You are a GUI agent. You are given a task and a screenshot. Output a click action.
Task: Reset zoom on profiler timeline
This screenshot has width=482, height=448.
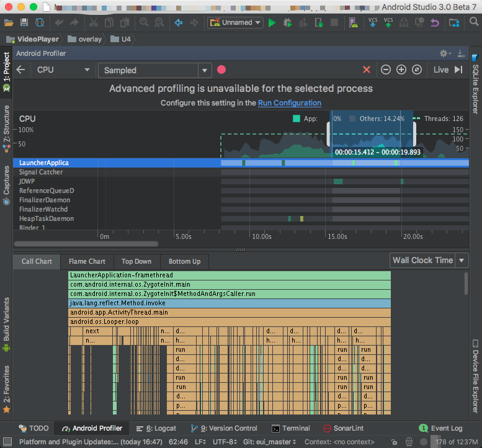click(x=417, y=69)
